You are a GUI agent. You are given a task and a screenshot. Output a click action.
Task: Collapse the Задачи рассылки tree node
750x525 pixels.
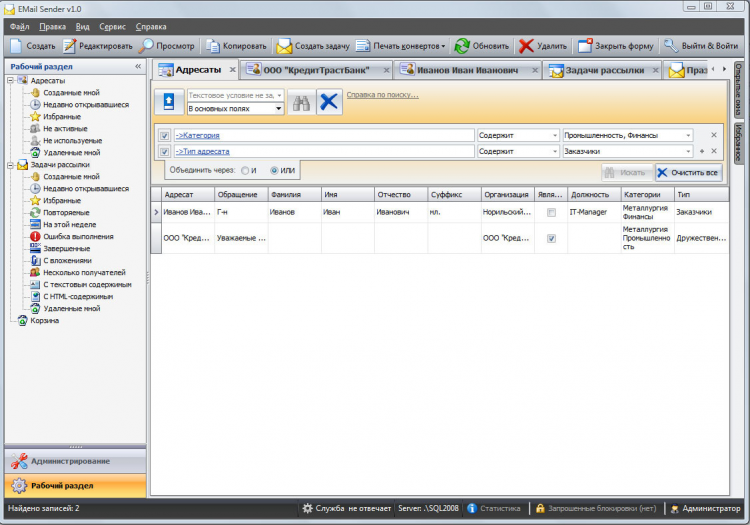(x=11, y=164)
